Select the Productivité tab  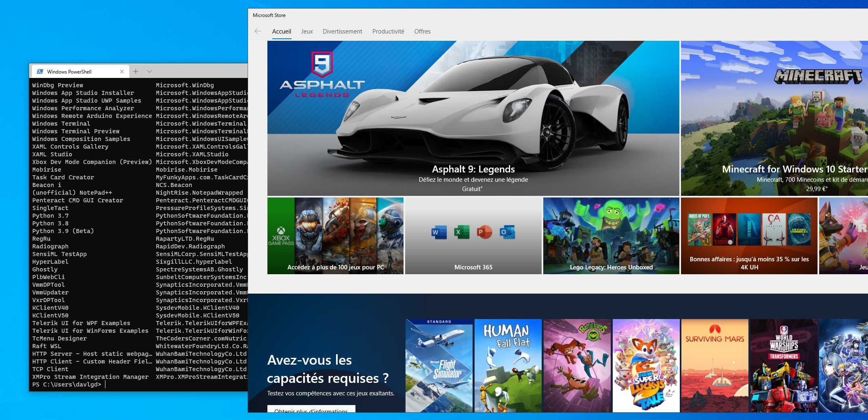[388, 31]
